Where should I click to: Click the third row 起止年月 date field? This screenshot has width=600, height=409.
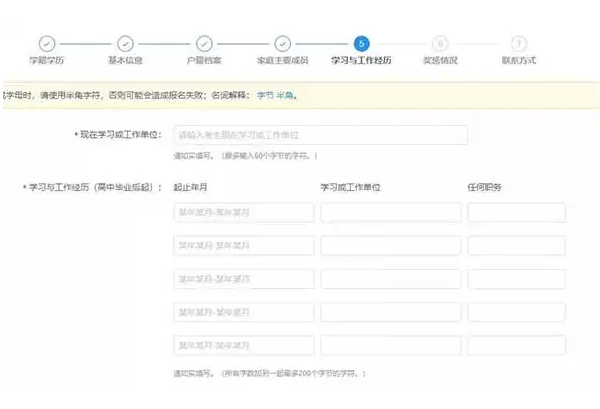pyautogui.click(x=244, y=279)
